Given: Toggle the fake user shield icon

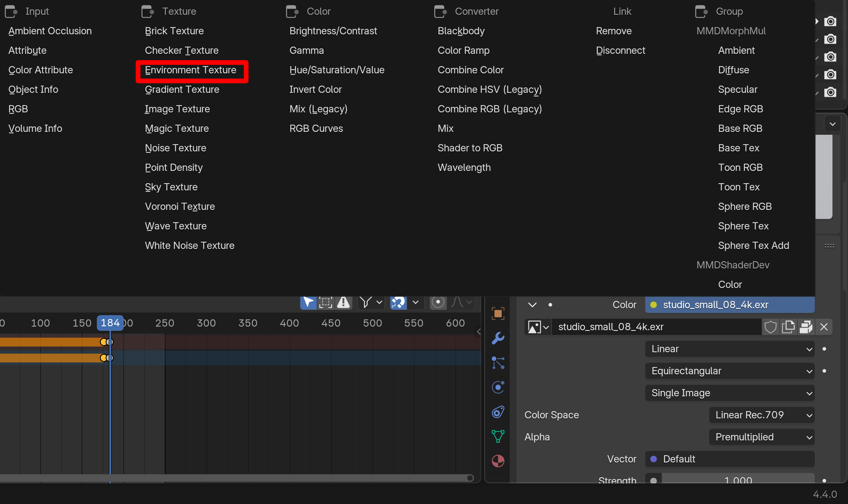Looking at the screenshot, I should click(x=771, y=327).
